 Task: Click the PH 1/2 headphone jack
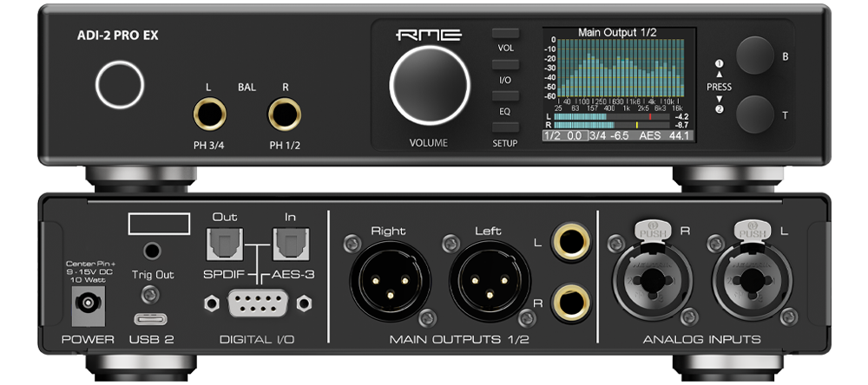[285, 114]
